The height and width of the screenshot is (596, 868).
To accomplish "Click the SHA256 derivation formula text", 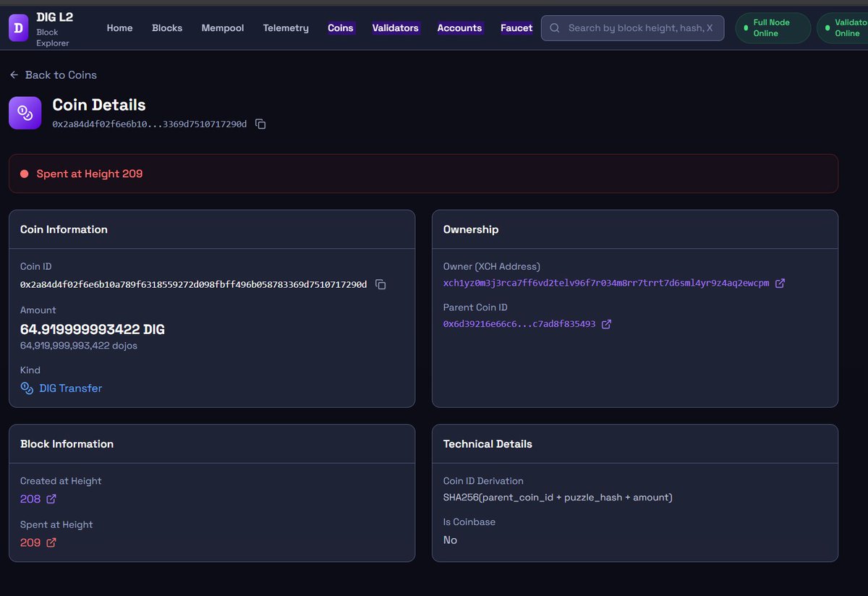I will [558, 498].
